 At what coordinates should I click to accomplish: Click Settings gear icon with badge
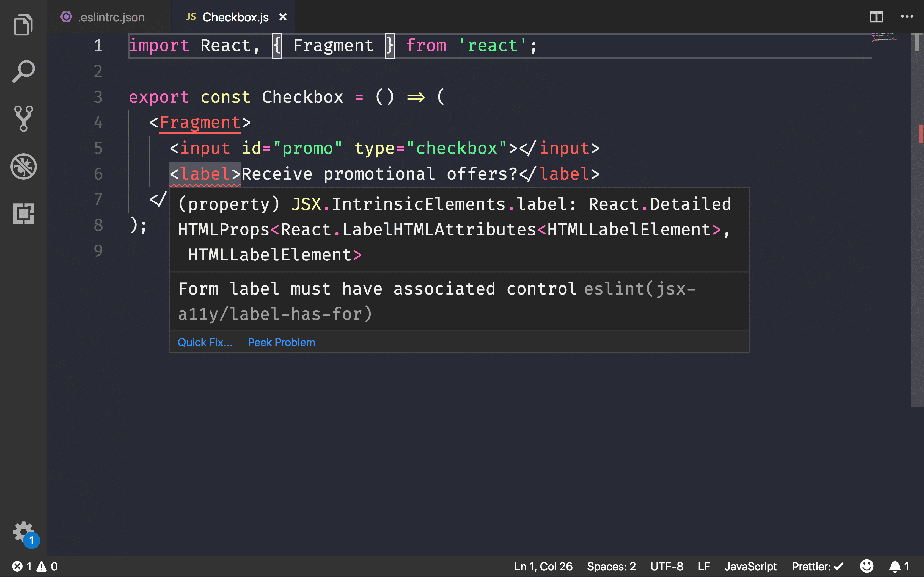pos(23,532)
